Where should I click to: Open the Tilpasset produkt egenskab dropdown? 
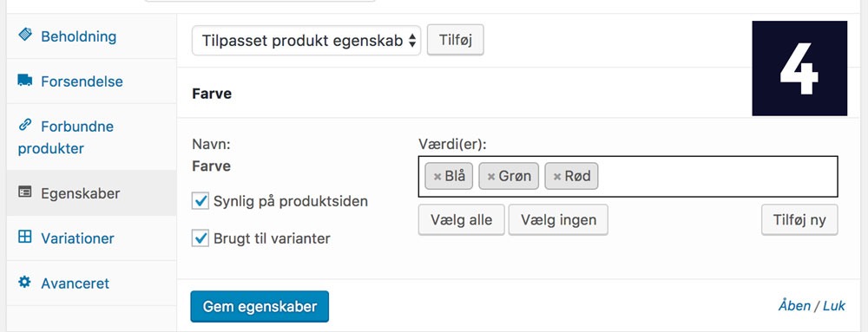coord(306,41)
